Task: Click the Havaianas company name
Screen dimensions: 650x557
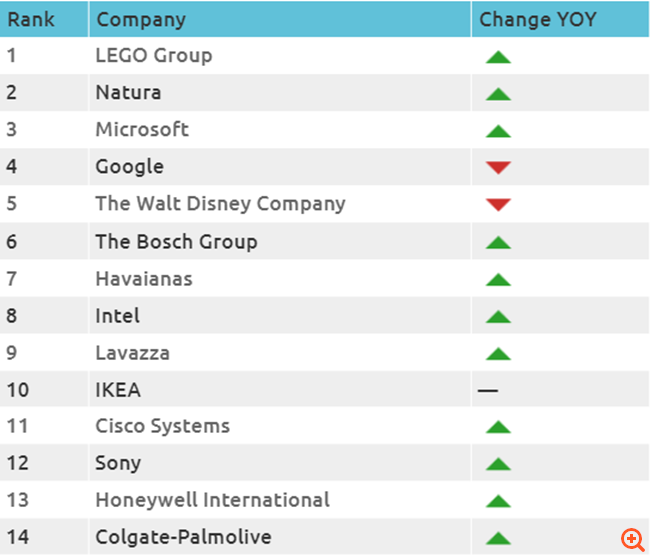Action: coord(144,278)
